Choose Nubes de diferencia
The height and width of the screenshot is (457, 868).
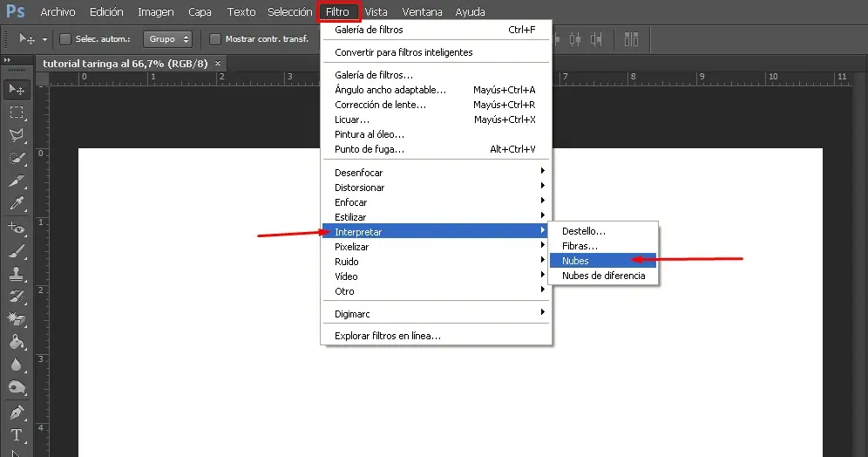point(603,276)
